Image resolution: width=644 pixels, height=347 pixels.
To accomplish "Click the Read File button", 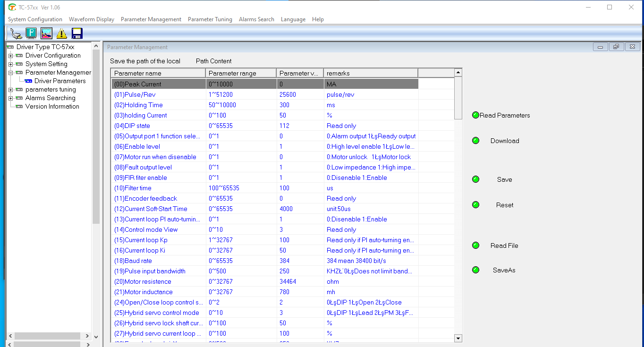I will (504, 245).
